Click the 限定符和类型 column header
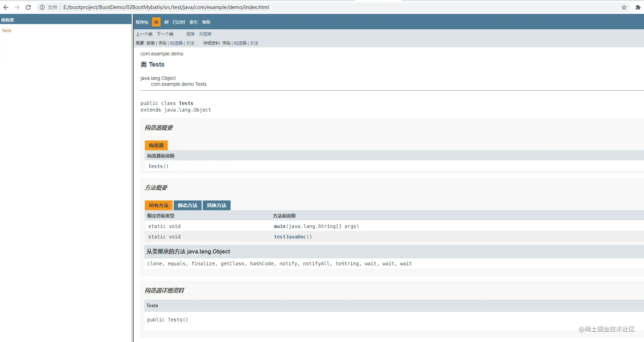This screenshot has width=644, height=342. 161,216
